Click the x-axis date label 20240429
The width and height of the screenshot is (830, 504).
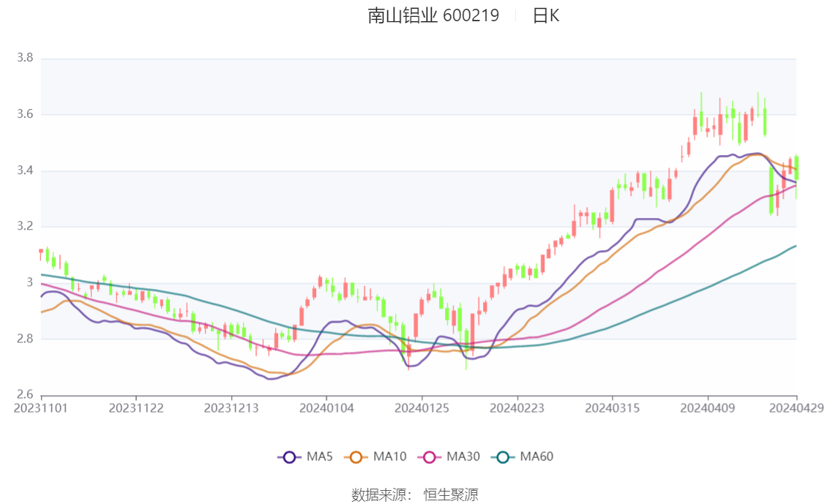click(796, 408)
